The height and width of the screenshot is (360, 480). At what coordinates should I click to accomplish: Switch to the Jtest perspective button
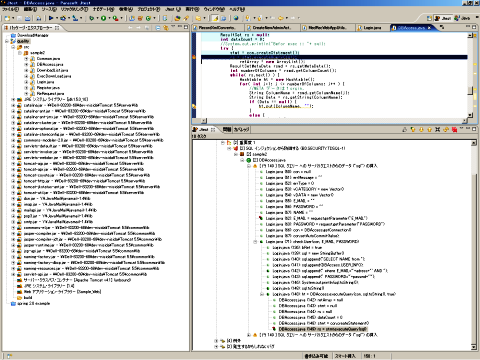pyautogui.click(x=443, y=18)
